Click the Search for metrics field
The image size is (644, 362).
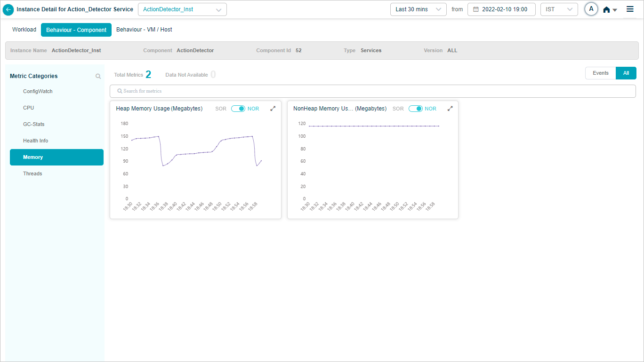372,91
